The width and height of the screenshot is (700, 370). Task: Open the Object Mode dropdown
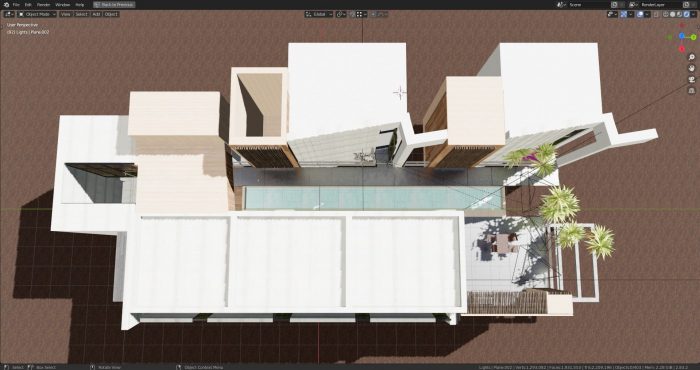[x=38, y=14]
